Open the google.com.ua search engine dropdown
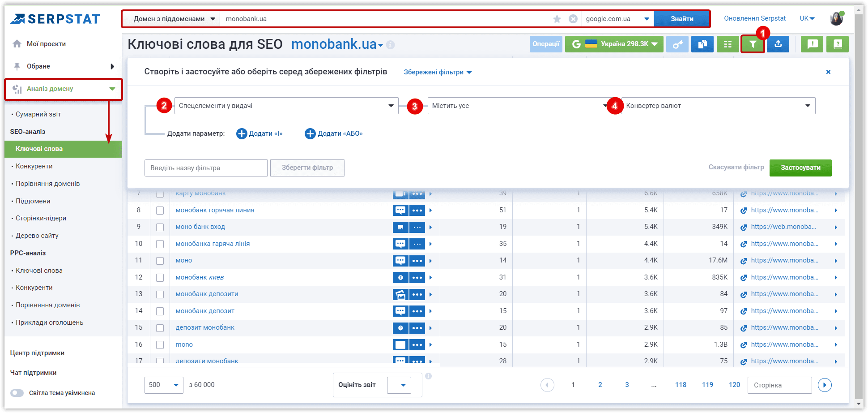 click(617, 19)
